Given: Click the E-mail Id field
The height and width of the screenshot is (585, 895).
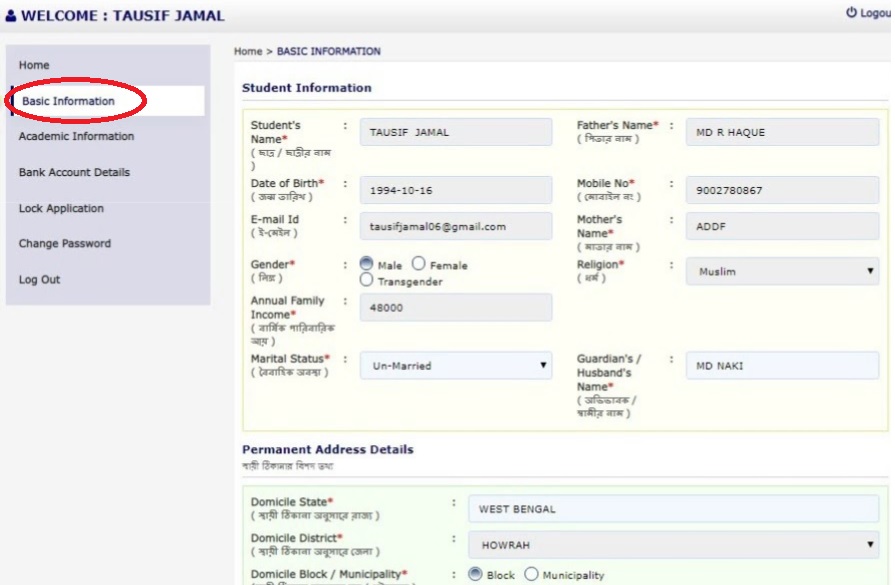Looking at the screenshot, I should tap(455, 226).
